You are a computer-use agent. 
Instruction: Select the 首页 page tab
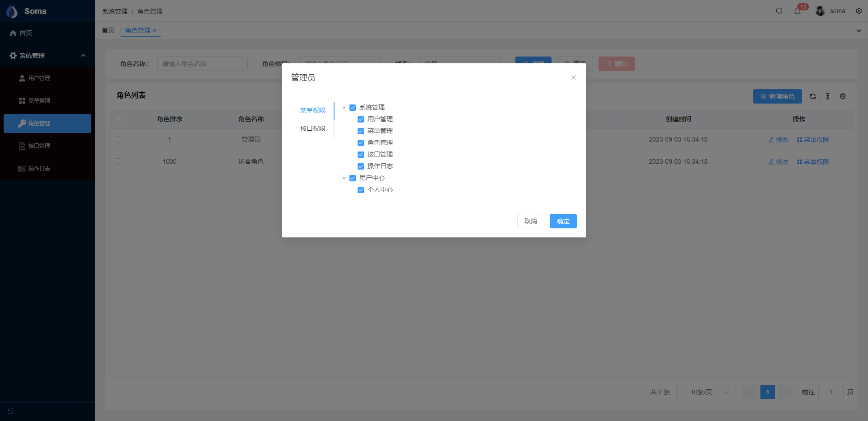(108, 30)
